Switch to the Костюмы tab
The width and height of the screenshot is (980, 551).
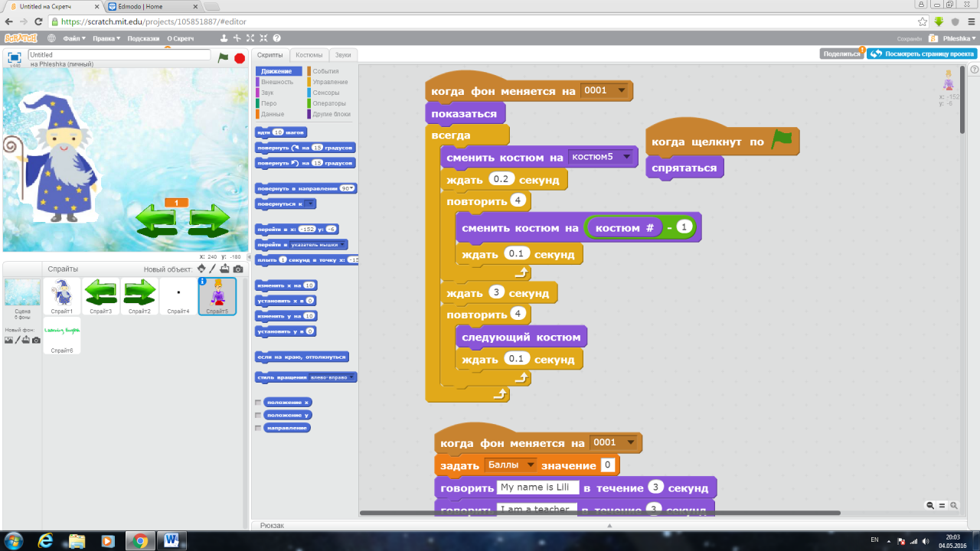(309, 55)
